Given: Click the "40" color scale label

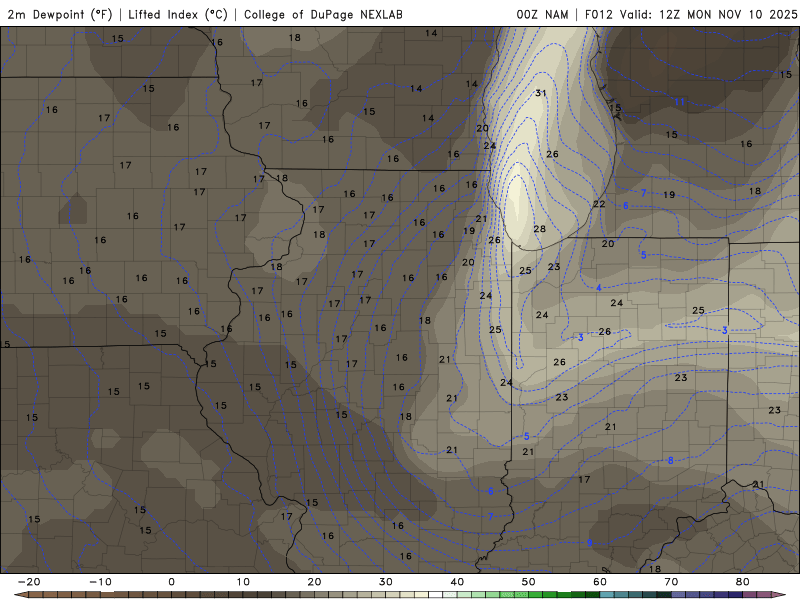Looking at the screenshot, I should tap(457, 582).
